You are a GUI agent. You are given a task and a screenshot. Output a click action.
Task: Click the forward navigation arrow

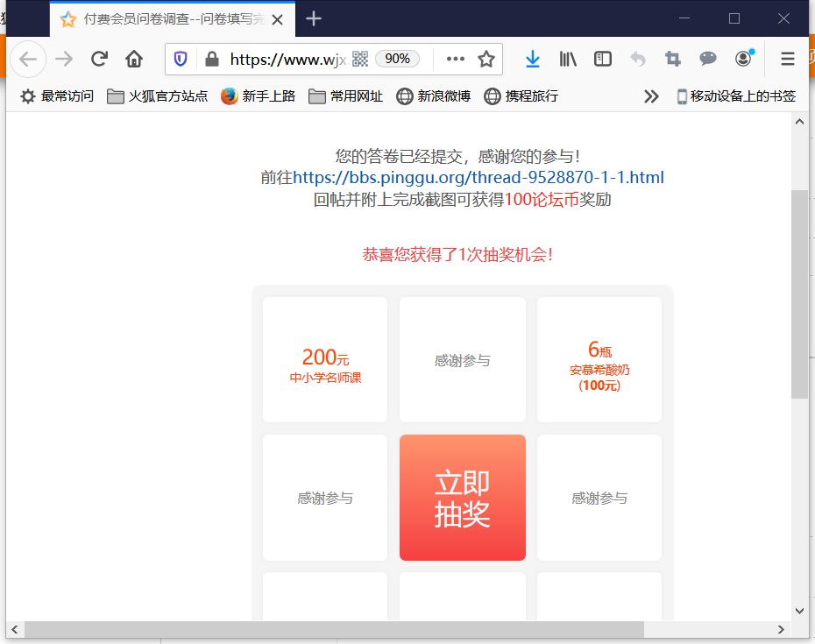point(64,60)
